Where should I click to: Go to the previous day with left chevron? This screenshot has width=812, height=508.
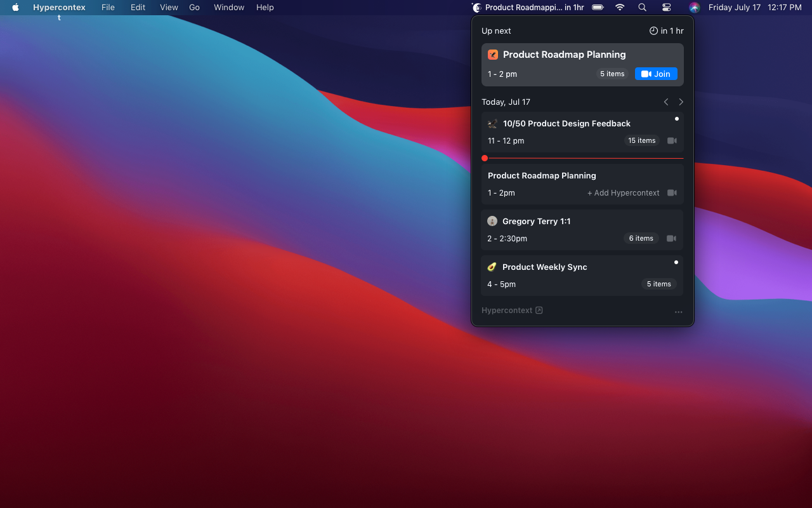666,102
